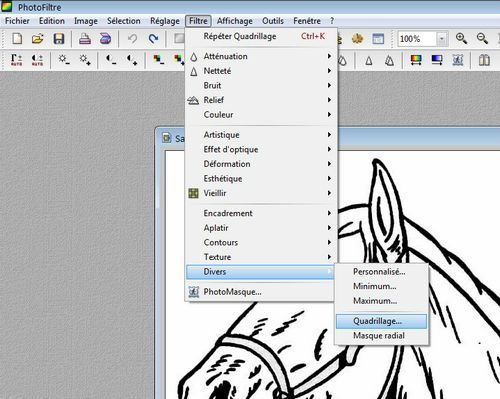Click the Auto levels icon
The height and width of the screenshot is (399, 500).
[16, 60]
